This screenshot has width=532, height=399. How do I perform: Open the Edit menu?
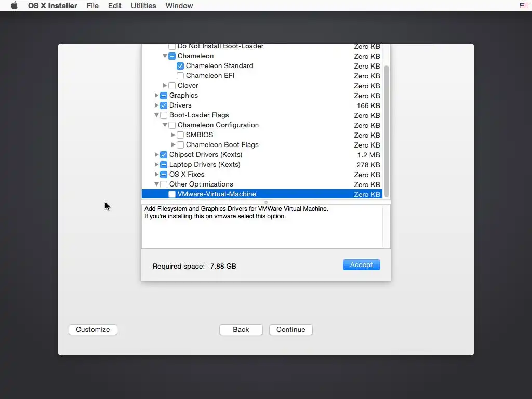tap(115, 6)
